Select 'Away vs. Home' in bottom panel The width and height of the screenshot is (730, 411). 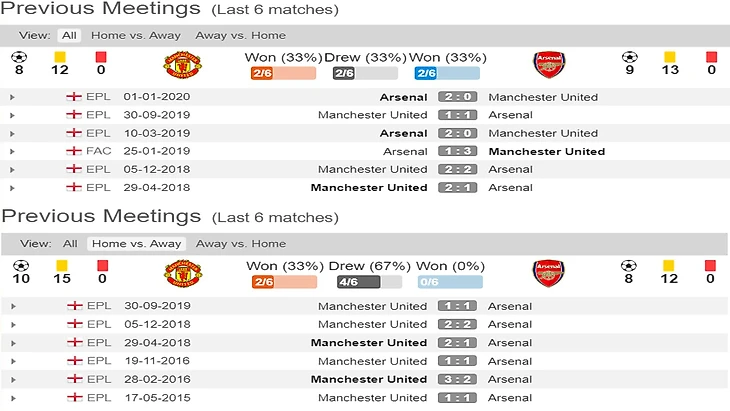coord(240,243)
